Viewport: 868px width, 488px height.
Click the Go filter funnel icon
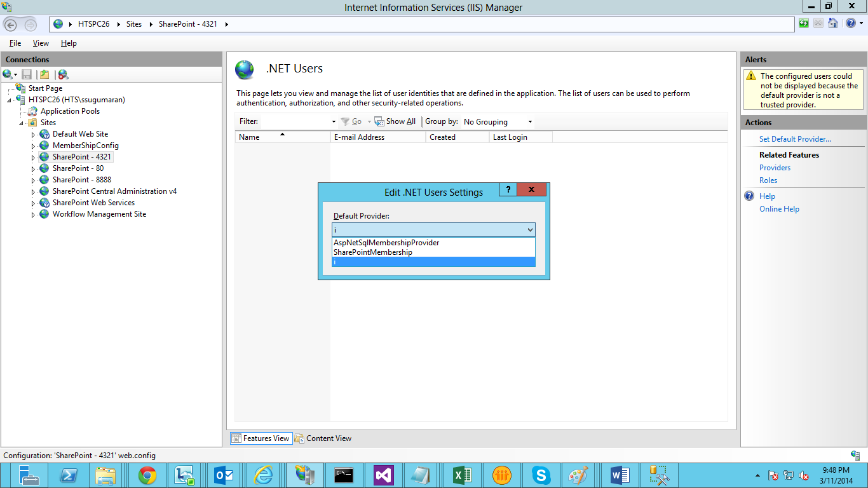[x=345, y=121]
